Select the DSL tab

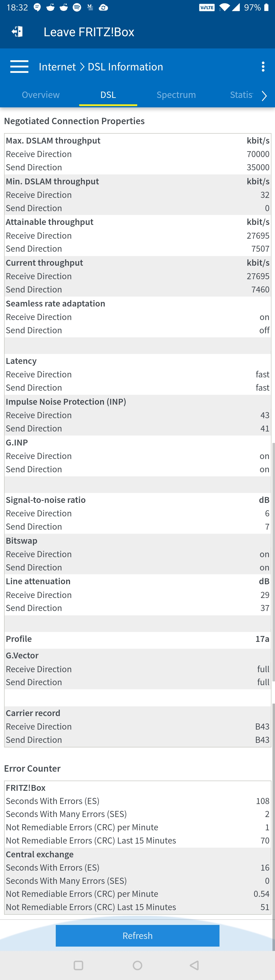108,95
